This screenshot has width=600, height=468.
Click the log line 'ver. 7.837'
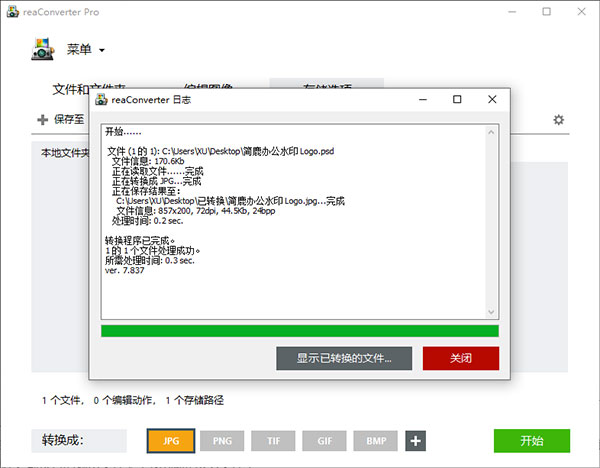125,270
